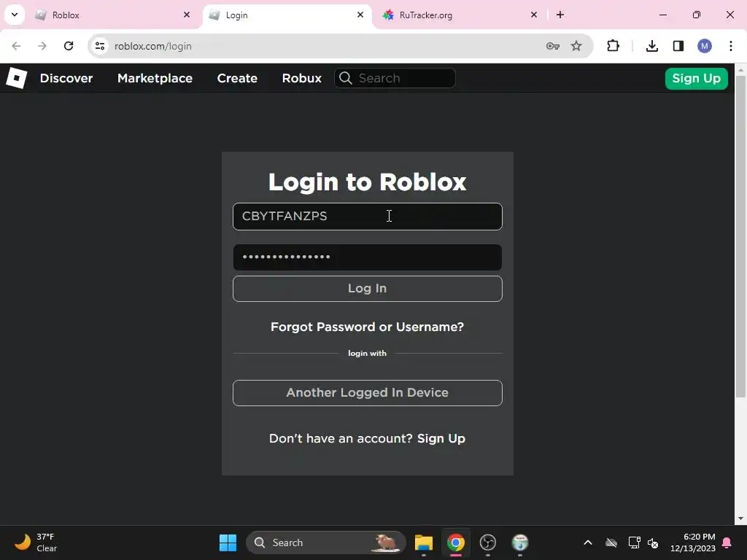Open OBS Studio taskbar icon
Image resolution: width=747 pixels, height=560 pixels.
(x=488, y=542)
